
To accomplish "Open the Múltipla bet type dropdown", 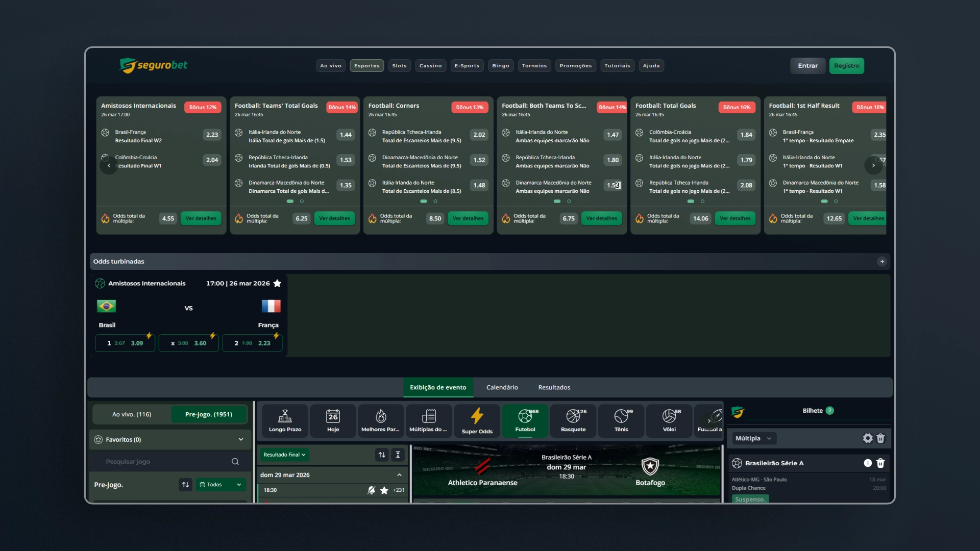I will tap(754, 438).
